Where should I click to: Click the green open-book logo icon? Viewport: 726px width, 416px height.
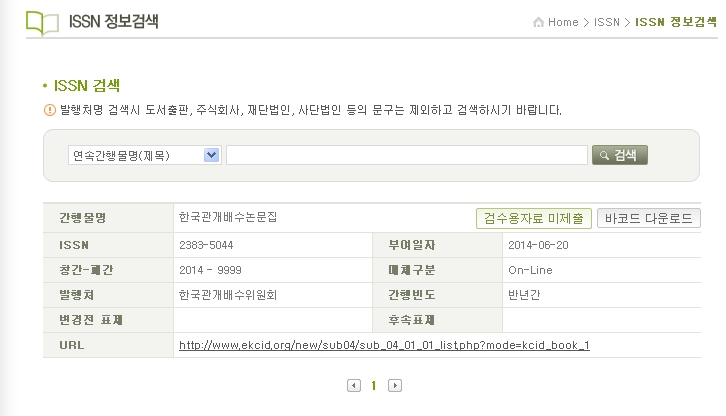pos(42,23)
